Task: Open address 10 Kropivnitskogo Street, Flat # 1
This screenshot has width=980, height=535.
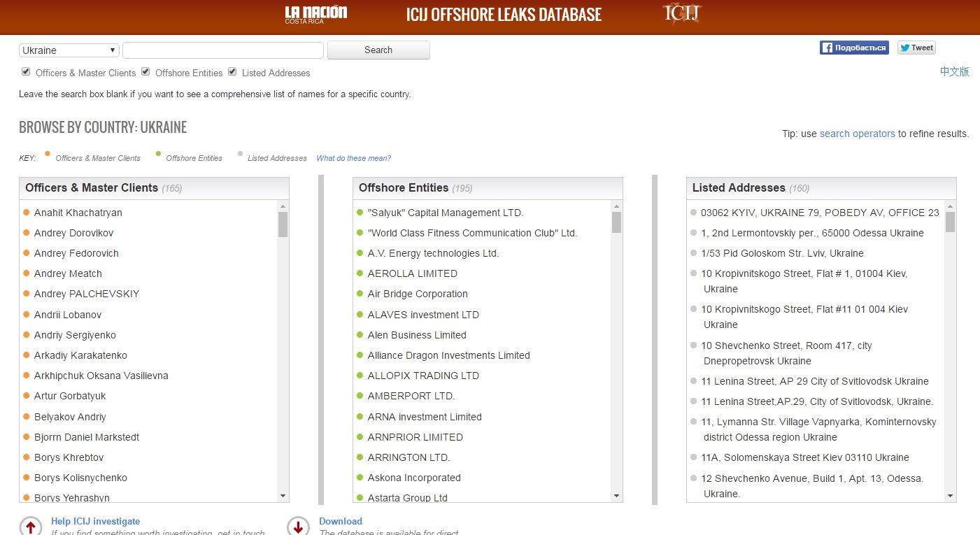Action: 804,281
